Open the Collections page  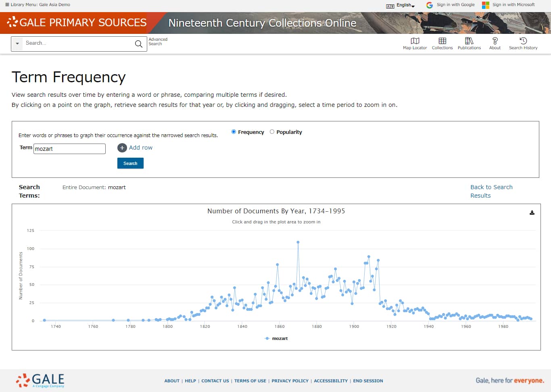click(x=442, y=44)
